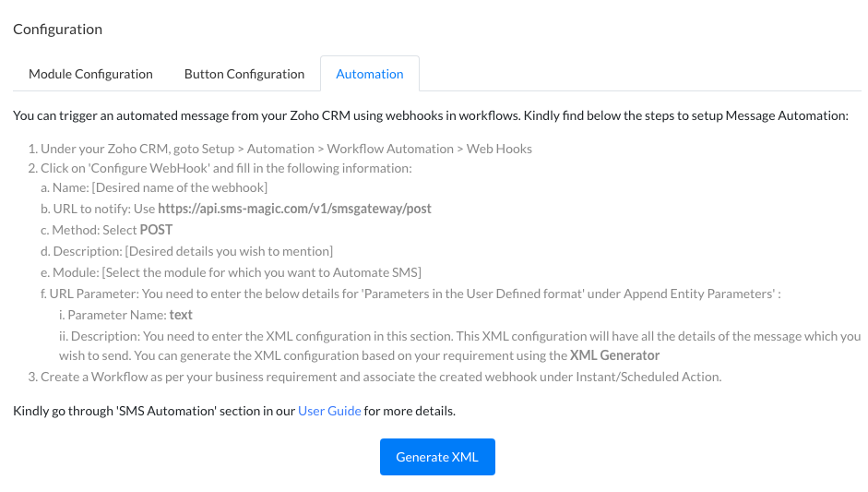Viewport: 868px width, 492px height.
Task: Click the bold XML Generator text
Action: [x=614, y=355]
